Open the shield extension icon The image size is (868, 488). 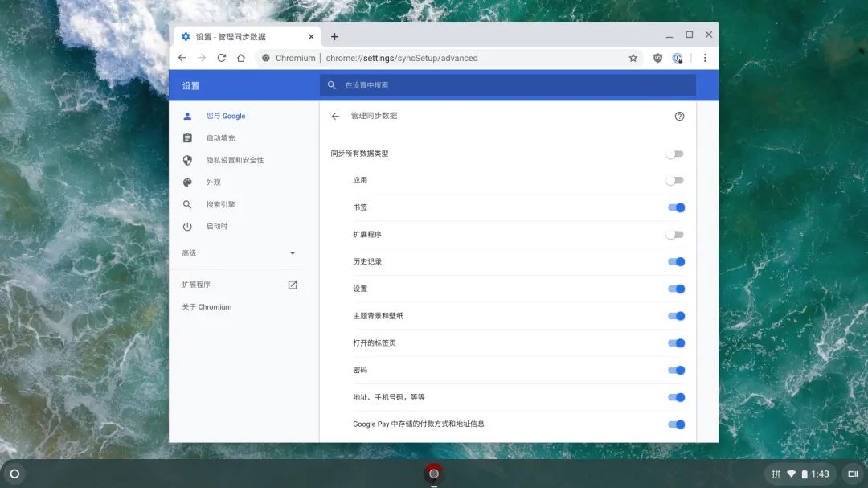[x=657, y=58]
